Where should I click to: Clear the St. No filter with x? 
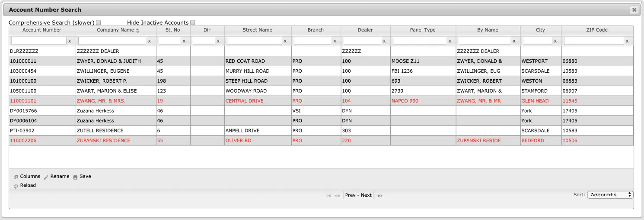[184, 41]
